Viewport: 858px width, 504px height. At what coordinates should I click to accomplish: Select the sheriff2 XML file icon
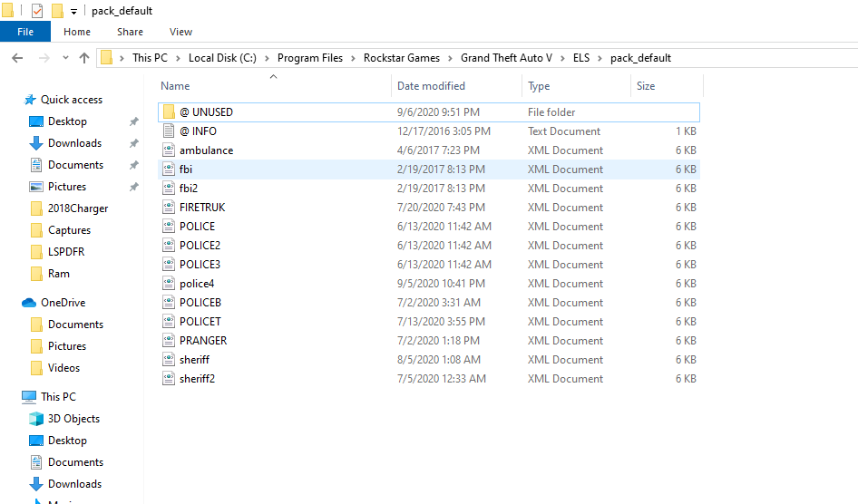pos(169,379)
